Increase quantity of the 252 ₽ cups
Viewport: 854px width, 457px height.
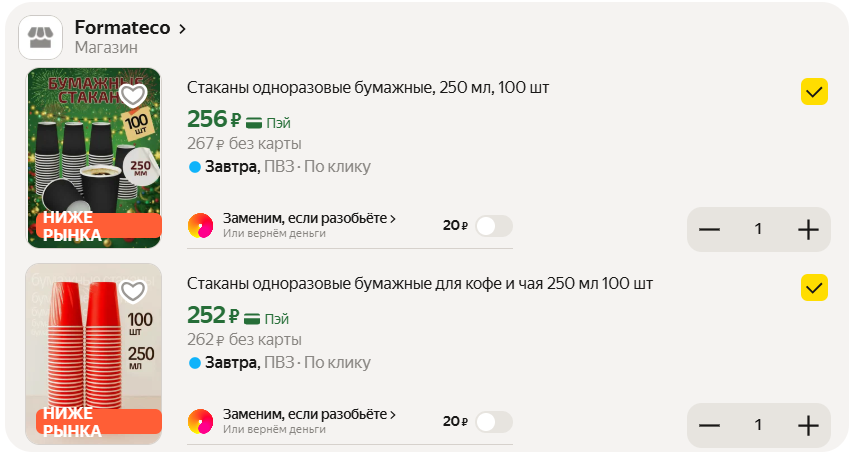(808, 425)
